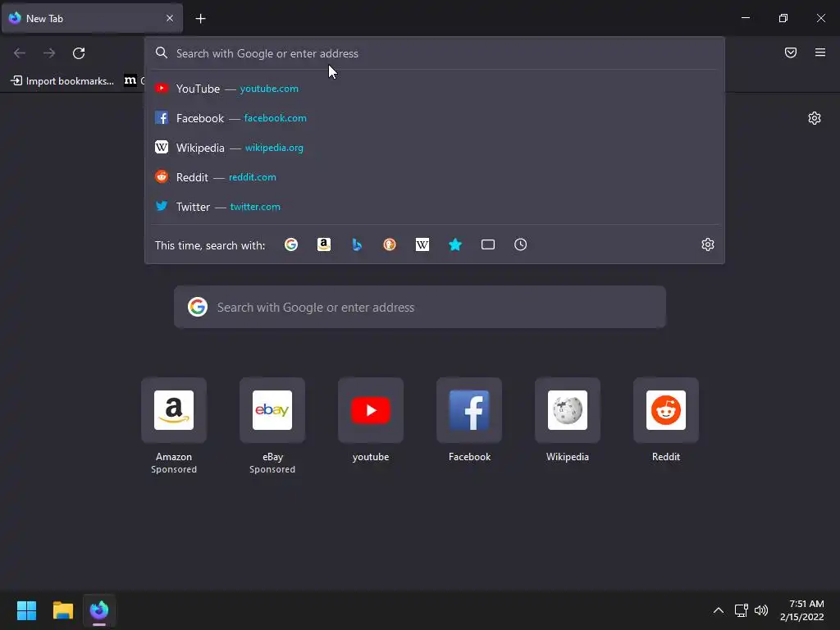This screenshot has height=630, width=840.
Task: Open new tab page personalize gear
Action: coord(815,118)
